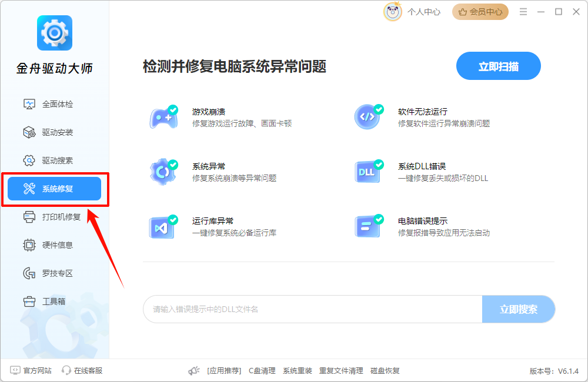Open the 电脑错误提示 error prompt icon

(368, 226)
